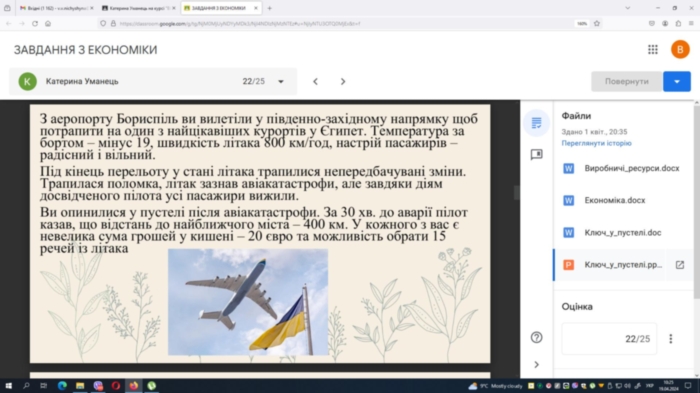
Task: Open Ключ_у_пустелі file in new window
Action: [679, 265]
